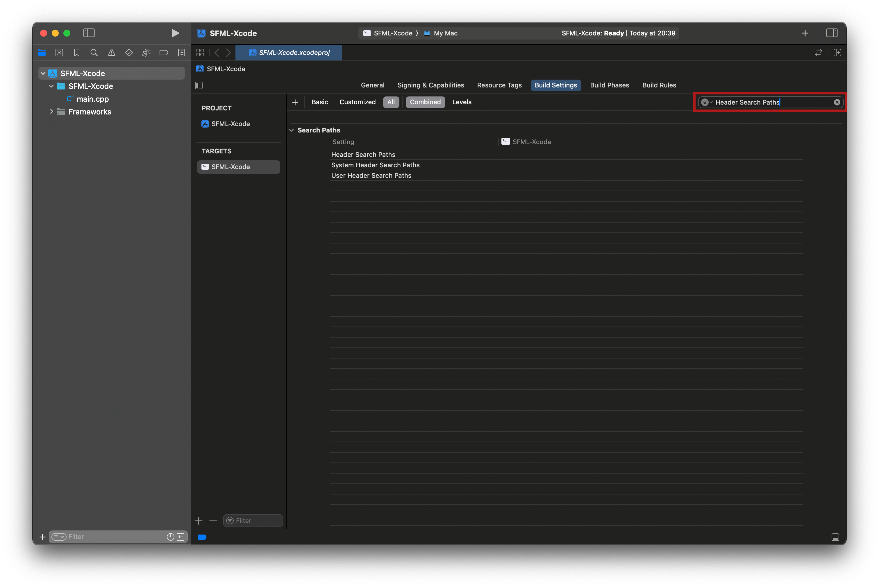
Task: Select the Header Search Paths row
Action: point(566,155)
